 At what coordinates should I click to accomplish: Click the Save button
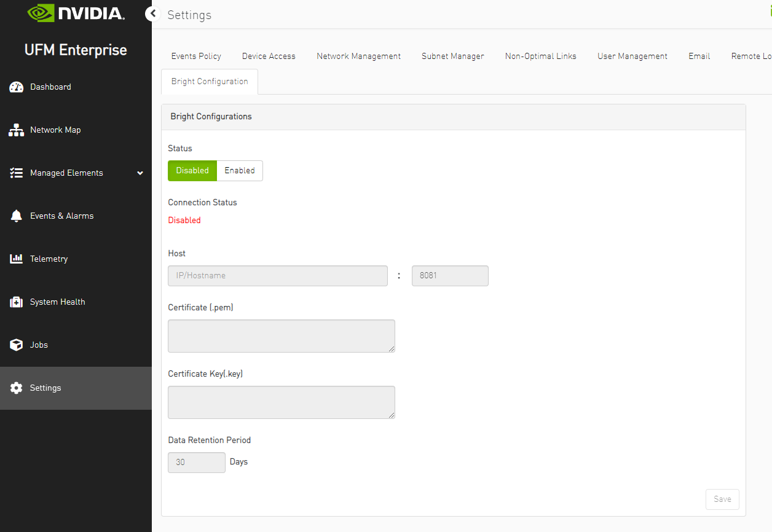pos(722,499)
